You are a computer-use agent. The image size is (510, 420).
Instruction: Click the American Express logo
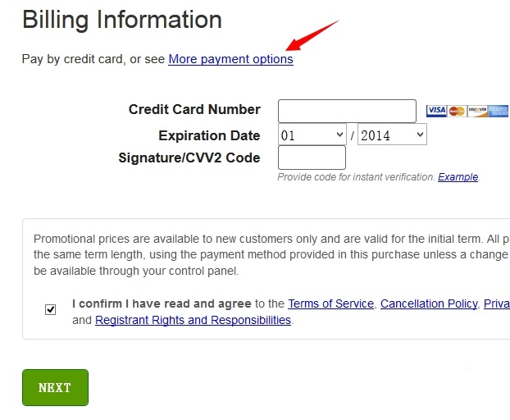(x=498, y=111)
